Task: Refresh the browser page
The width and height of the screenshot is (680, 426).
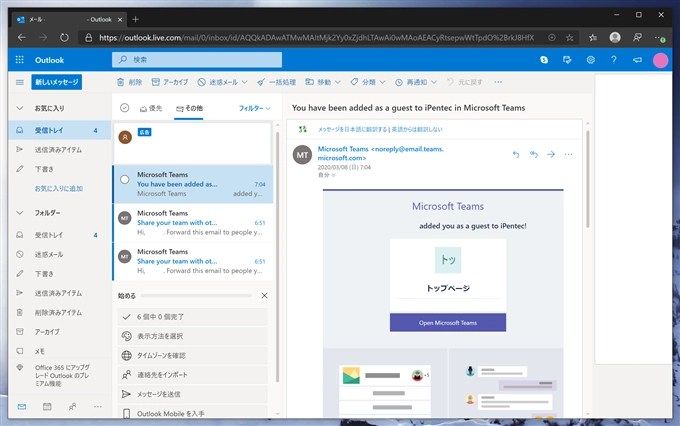Action: 64,38
